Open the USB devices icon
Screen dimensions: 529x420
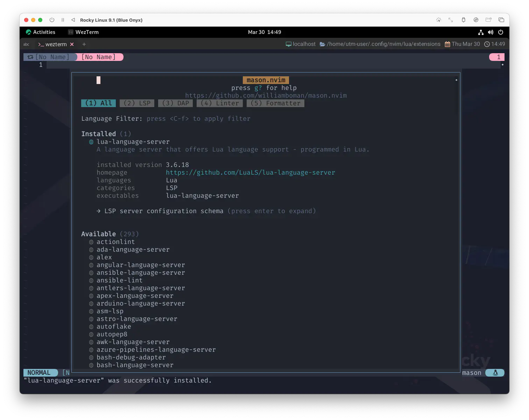pos(463,20)
